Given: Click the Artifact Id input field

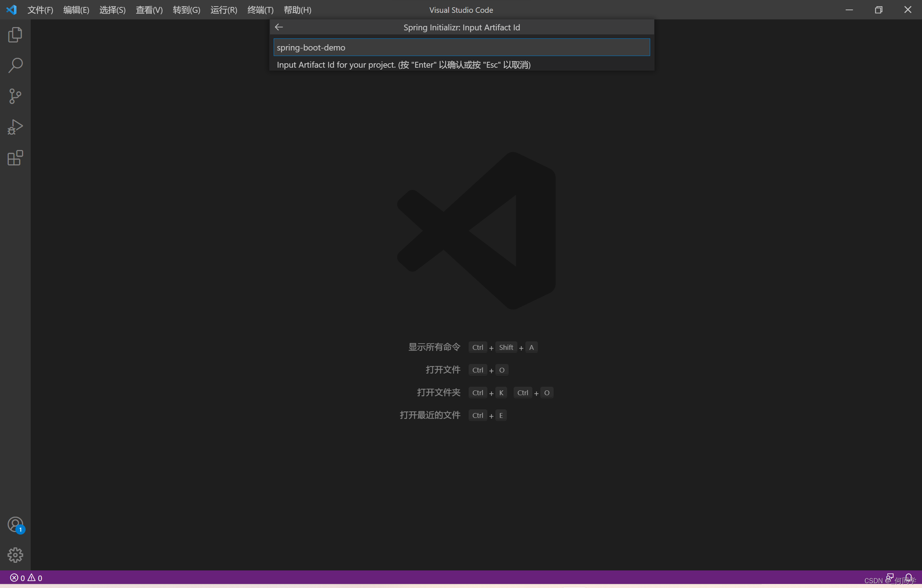Looking at the screenshot, I should (x=461, y=48).
